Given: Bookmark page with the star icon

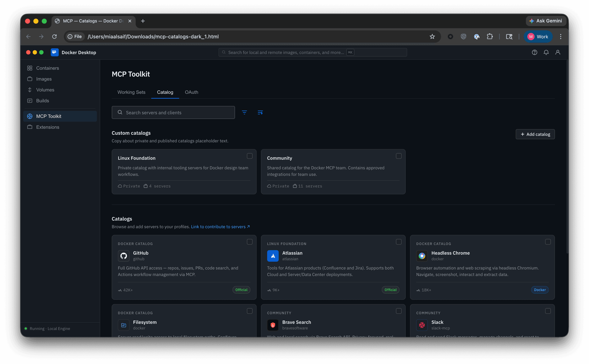Looking at the screenshot, I should (432, 36).
